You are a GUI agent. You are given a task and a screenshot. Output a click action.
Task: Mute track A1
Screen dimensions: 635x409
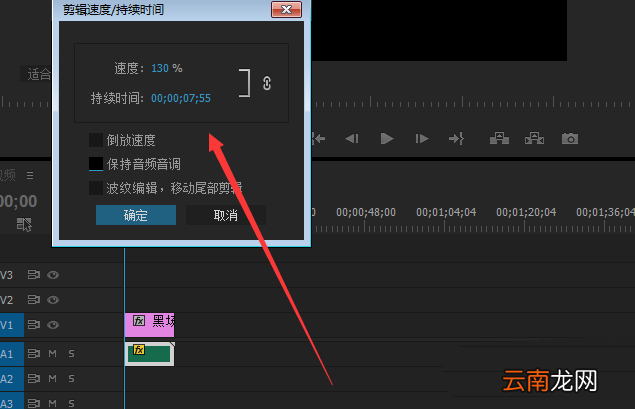pos(53,354)
